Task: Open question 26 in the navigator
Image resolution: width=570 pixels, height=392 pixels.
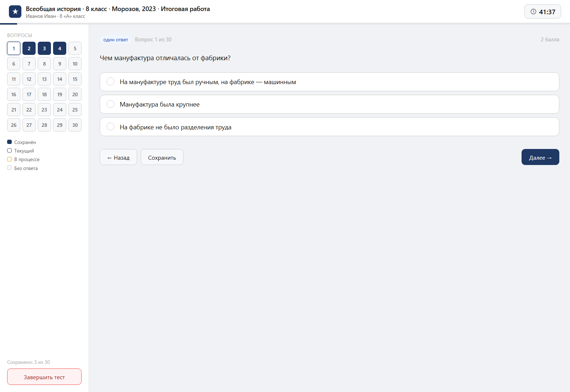Action: [14, 125]
